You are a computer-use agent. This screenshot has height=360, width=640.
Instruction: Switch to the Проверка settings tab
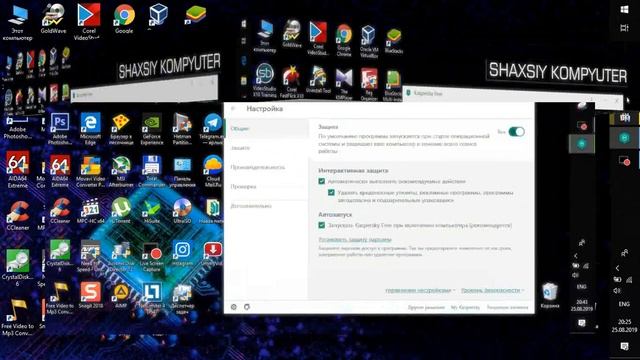tap(266, 187)
